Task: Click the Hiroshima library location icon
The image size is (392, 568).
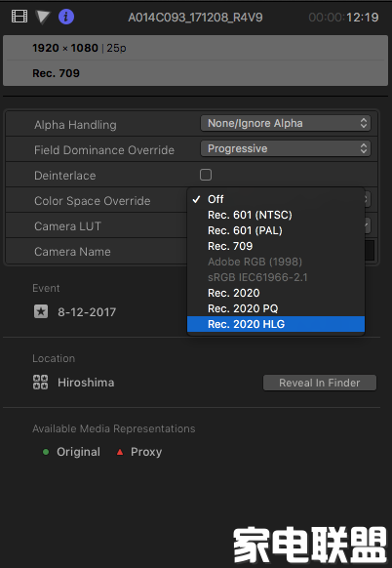Action: pos(40,383)
